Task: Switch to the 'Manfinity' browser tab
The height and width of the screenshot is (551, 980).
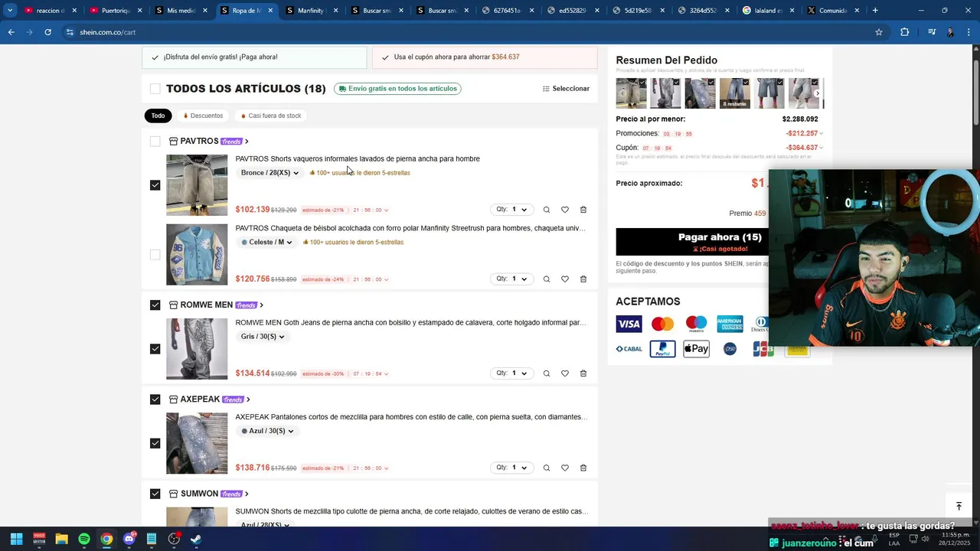Action: tap(312, 11)
